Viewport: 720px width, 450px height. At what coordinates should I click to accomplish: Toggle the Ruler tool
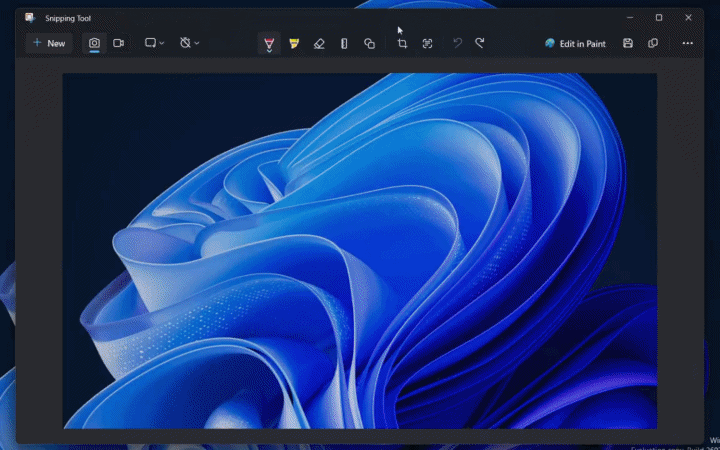(344, 43)
